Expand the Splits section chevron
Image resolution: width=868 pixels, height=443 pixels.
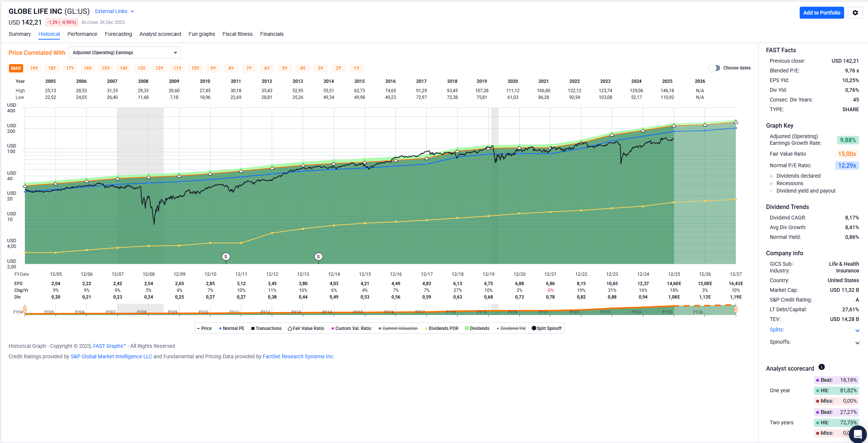coord(857,331)
